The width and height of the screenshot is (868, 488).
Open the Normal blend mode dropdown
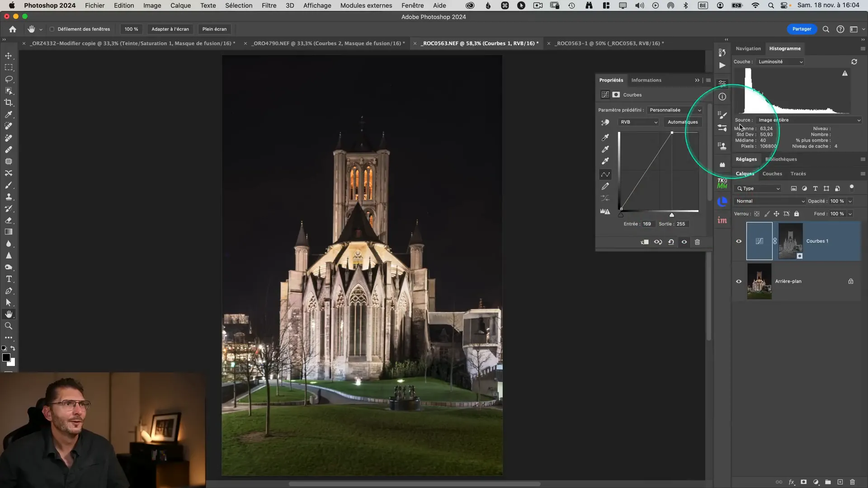pos(770,201)
